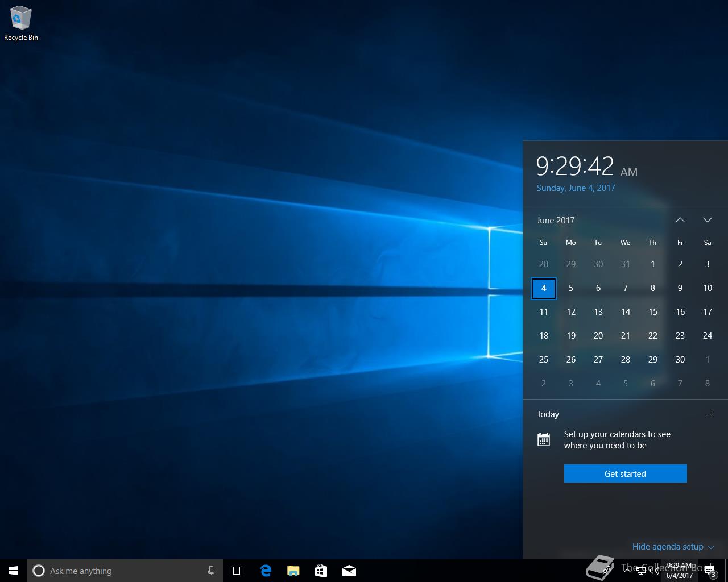
Task: Open Task View from the taskbar
Action: (237, 571)
